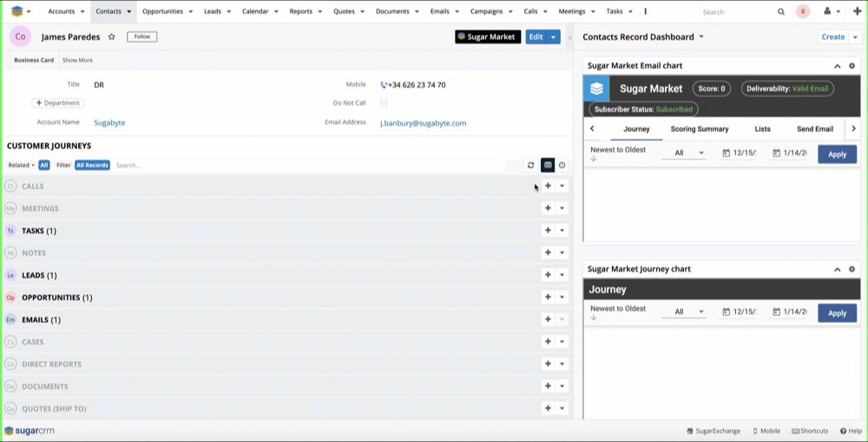Open the Sugar cube home icon

pos(17,11)
